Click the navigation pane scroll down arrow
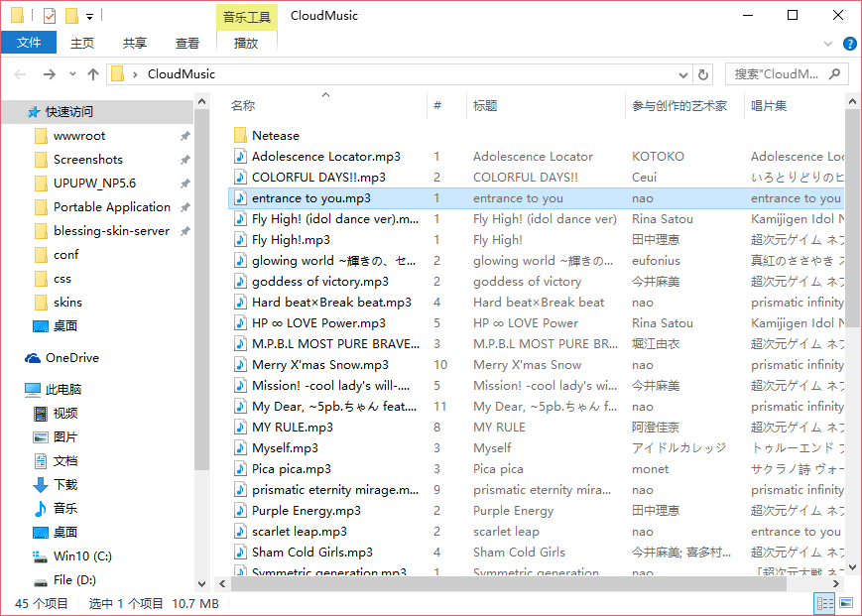 pyautogui.click(x=201, y=584)
